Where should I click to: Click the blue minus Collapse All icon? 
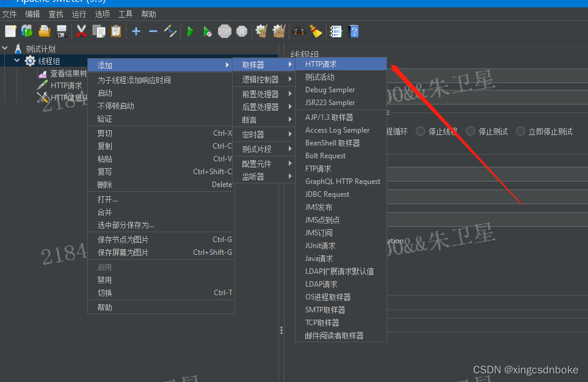[x=153, y=31]
